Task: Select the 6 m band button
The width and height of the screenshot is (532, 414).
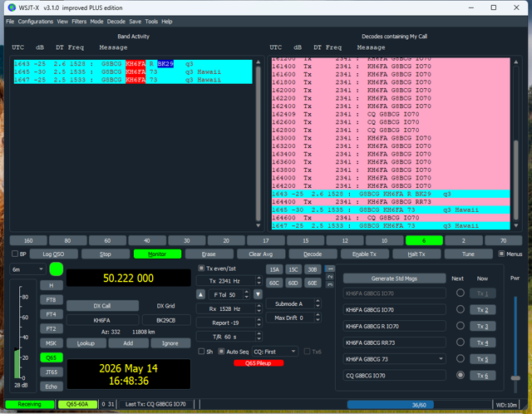Action: click(424, 240)
